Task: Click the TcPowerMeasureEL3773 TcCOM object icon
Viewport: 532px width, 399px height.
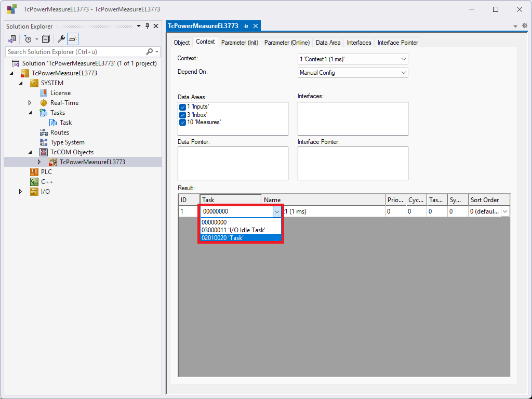Action: [53, 162]
